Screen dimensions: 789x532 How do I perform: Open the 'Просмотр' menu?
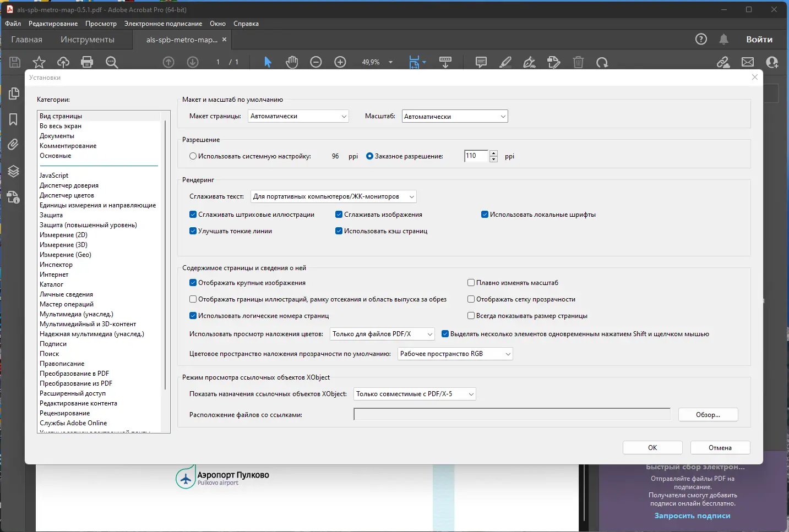pyautogui.click(x=101, y=24)
